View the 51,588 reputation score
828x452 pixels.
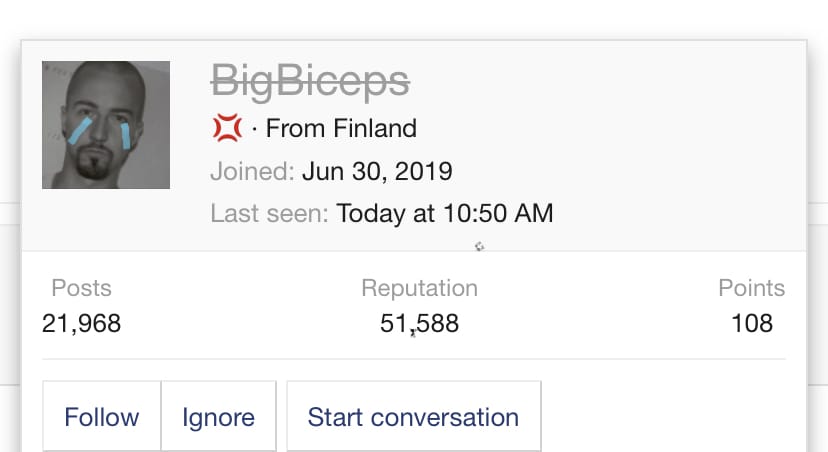[x=419, y=323]
